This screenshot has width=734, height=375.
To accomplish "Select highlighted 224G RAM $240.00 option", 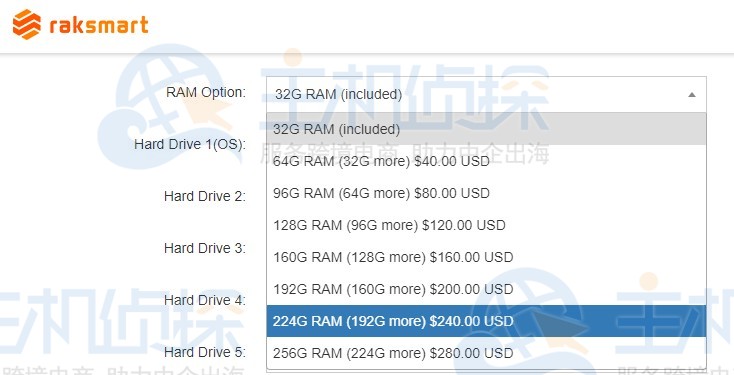I will tap(486, 321).
